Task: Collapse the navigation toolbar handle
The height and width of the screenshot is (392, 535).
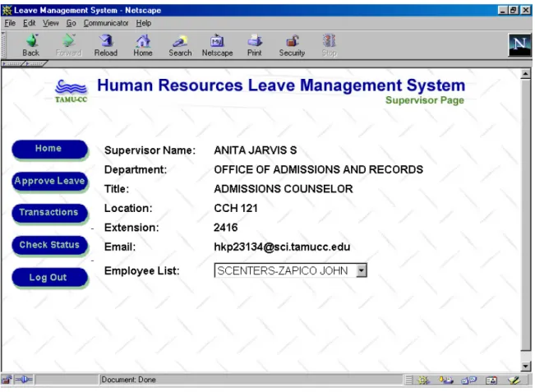Action: pyautogui.click(x=3, y=45)
